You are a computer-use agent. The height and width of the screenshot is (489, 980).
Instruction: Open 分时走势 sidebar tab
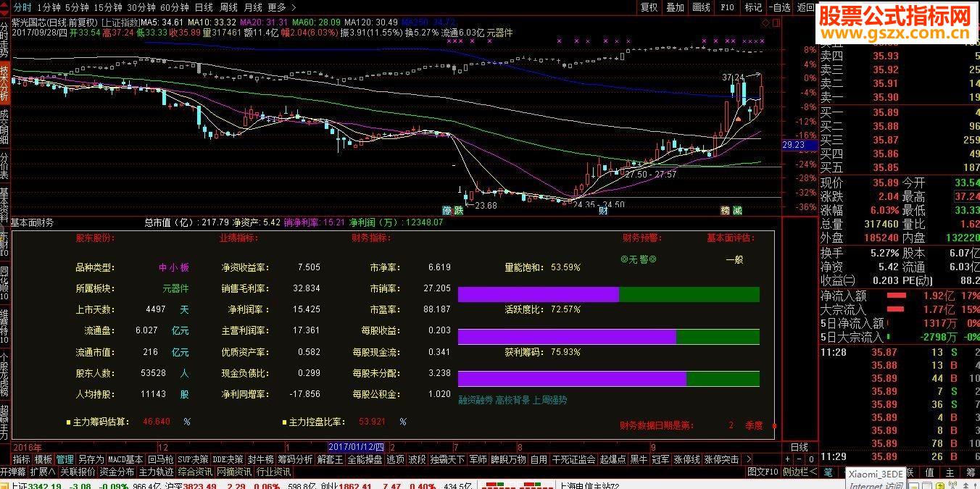[x=4, y=40]
